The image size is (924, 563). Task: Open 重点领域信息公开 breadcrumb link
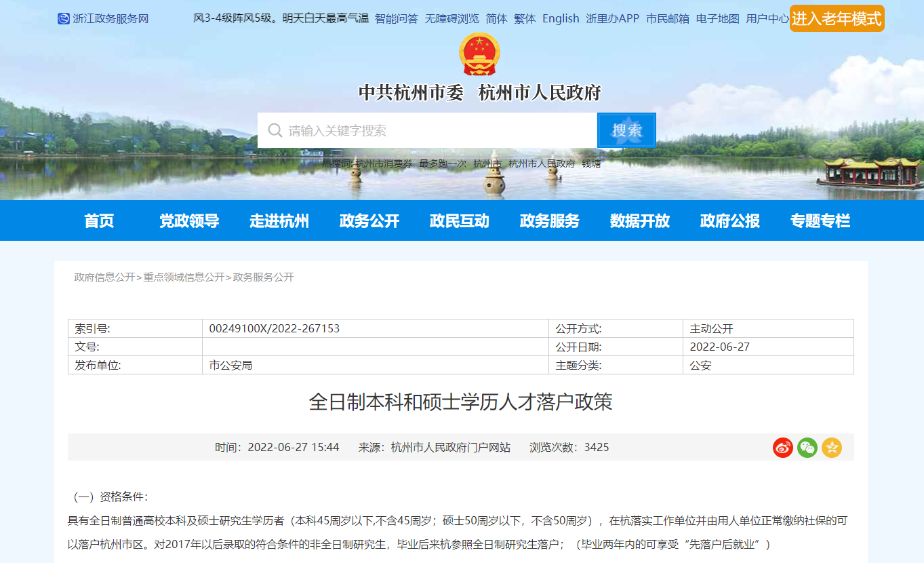coord(184,277)
